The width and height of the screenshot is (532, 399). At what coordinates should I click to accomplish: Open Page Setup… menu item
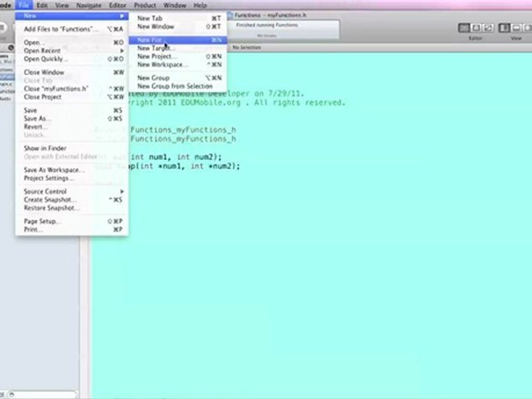tap(72, 221)
